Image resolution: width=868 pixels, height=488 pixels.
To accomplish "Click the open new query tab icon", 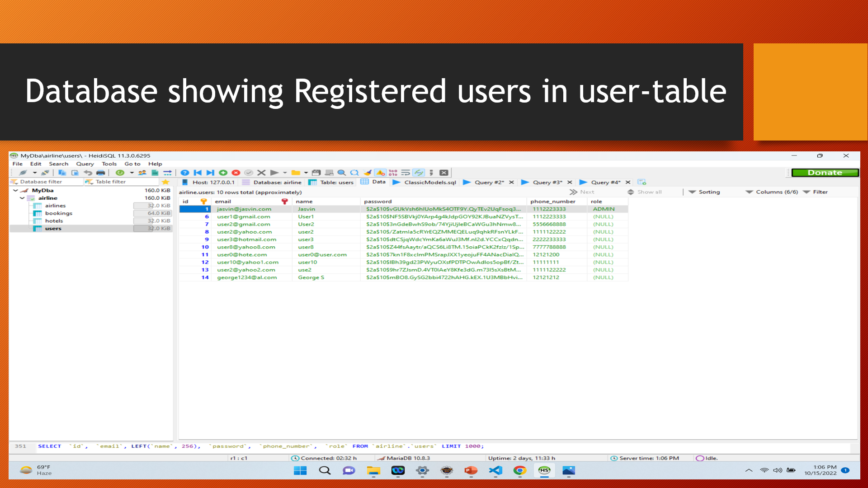I will click(642, 182).
